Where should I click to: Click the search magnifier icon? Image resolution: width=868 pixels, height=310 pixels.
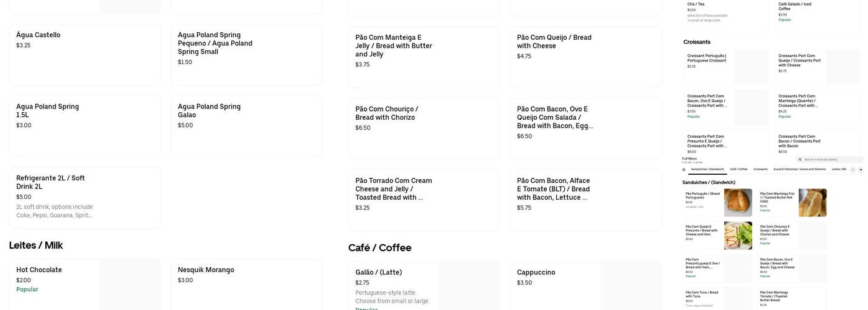(x=800, y=159)
